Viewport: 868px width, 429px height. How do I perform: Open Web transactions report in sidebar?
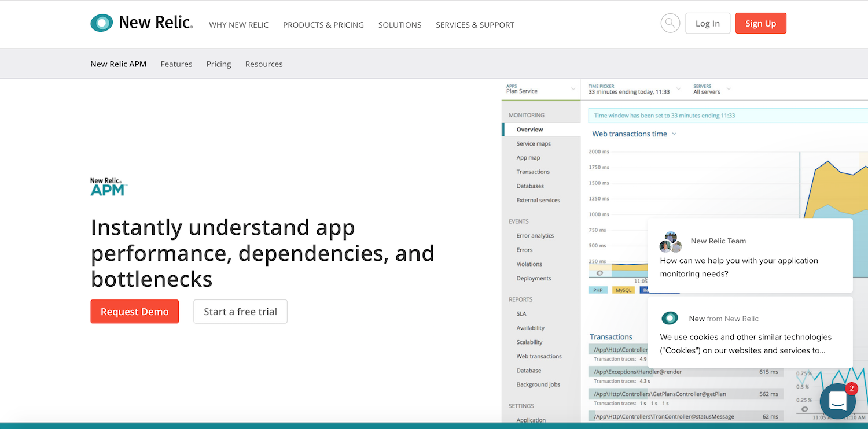pos(539,356)
